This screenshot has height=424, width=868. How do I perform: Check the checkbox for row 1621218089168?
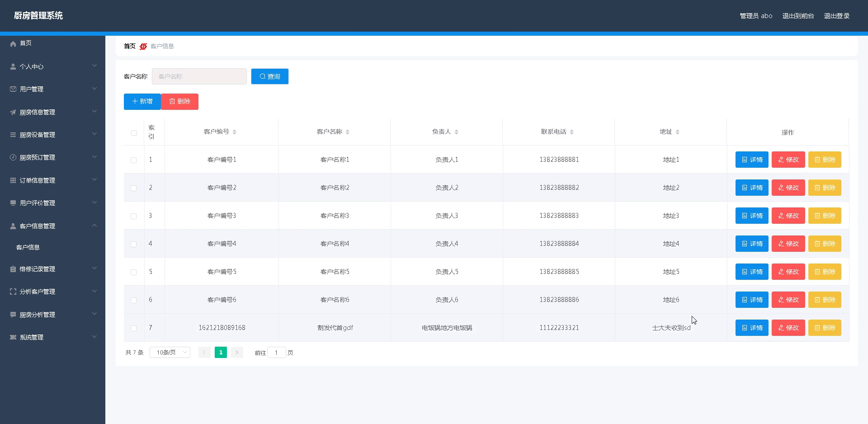pos(133,328)
